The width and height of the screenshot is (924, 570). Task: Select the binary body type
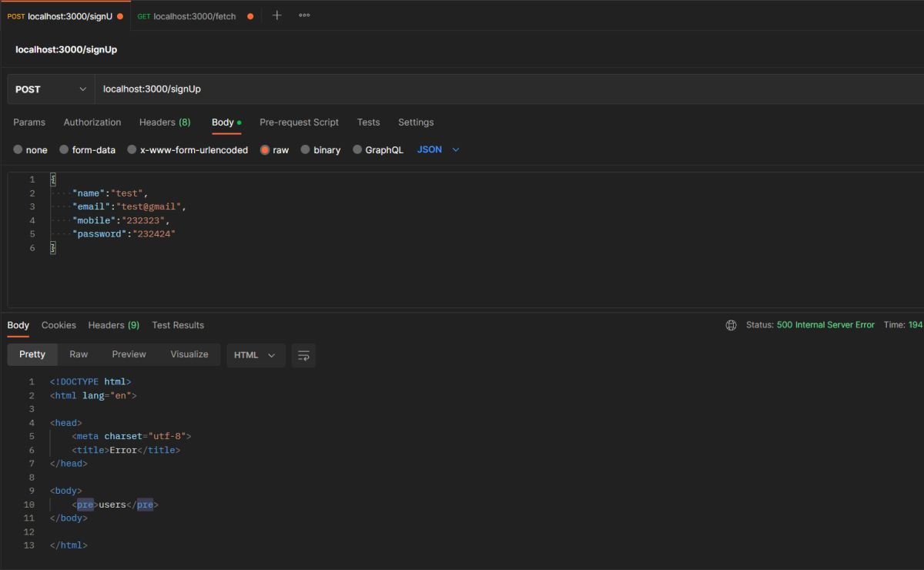pos(321,150)
